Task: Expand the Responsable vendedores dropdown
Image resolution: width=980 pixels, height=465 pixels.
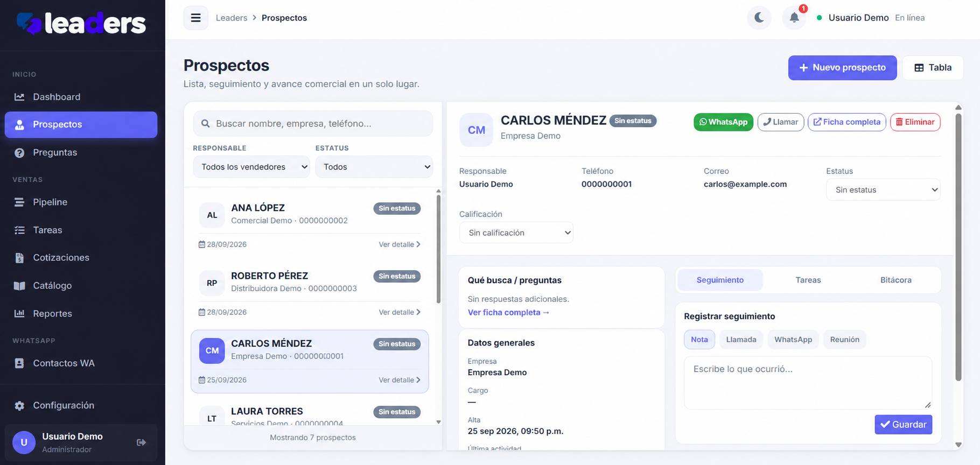Action: pyautogui.click(x=251, y=167)
